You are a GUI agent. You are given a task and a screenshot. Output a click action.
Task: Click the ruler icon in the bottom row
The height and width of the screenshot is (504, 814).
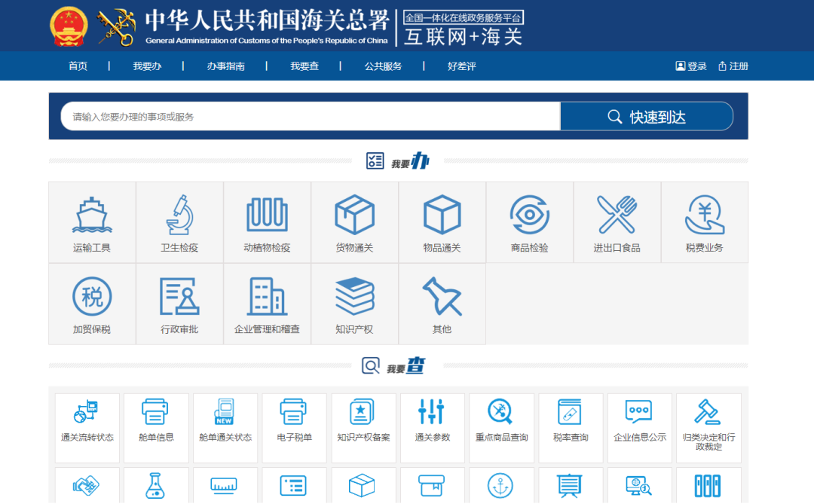[224, 486]
